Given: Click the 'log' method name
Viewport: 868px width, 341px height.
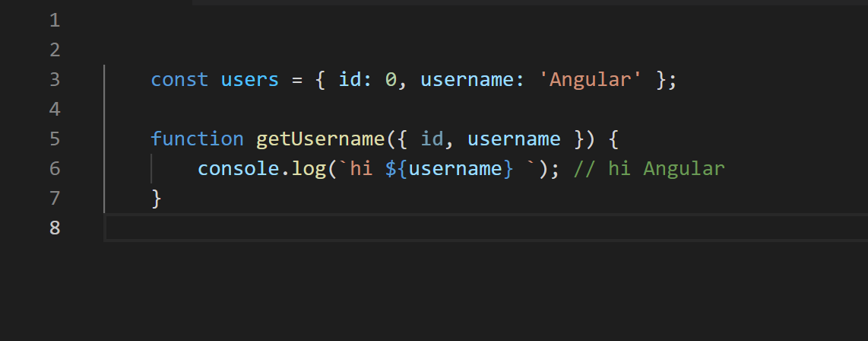Looking at the screenshot, I should pos(309,168).
